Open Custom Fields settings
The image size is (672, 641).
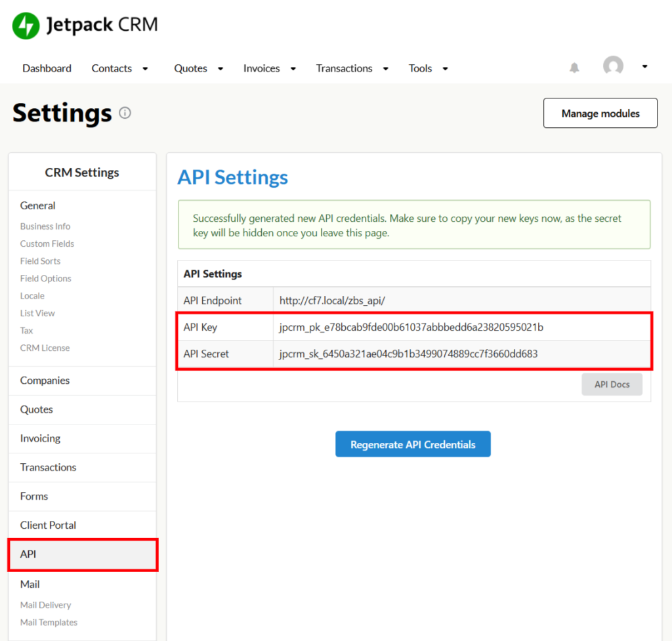click(47, 244)
